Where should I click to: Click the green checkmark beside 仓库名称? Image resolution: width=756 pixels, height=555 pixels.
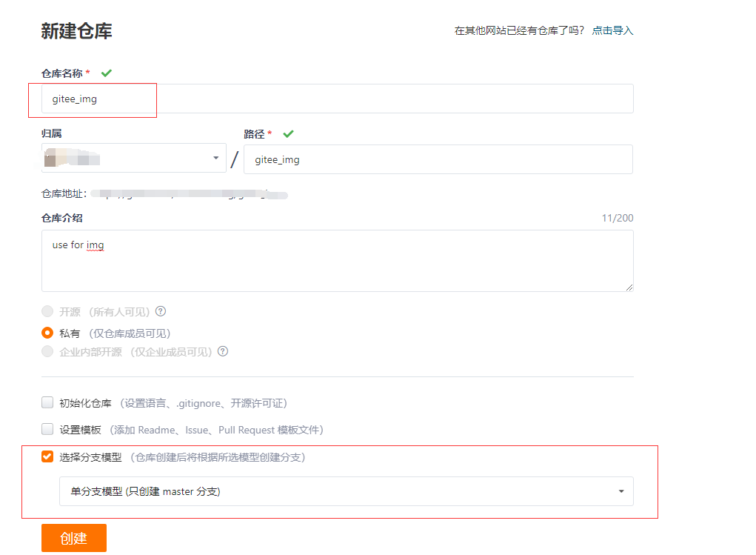tap(107, 73)
